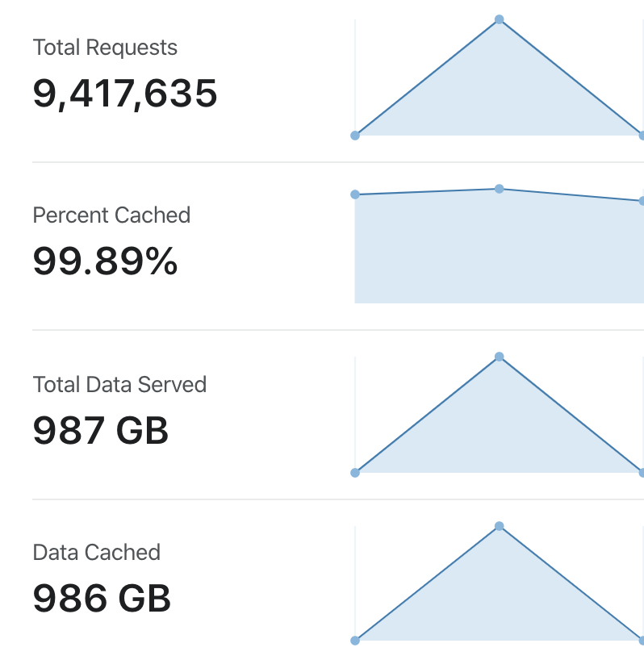Viewport: 644px width, 660px height.
Task: Click the Percent Cached label
Action: click(x=111, y=215)
